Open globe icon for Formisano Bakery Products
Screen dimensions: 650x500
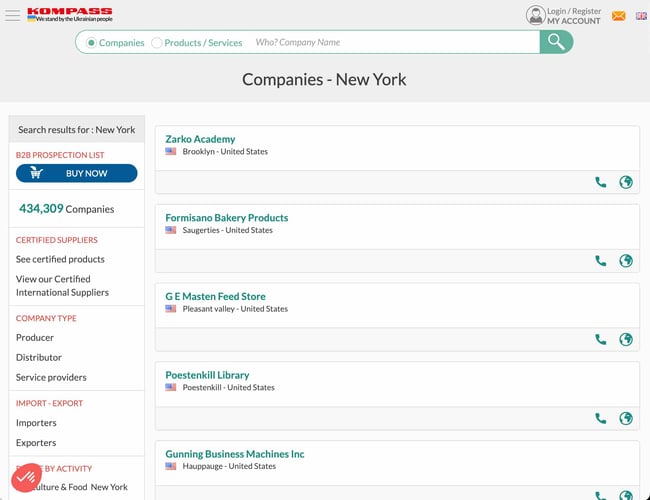[x=626, y=261]
